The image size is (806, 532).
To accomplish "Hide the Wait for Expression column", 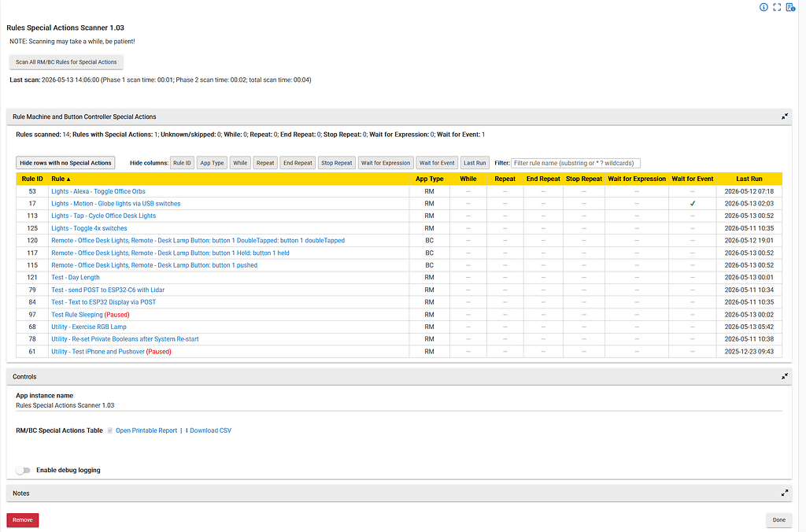I will pyautogui.click(x=386, y=163).
